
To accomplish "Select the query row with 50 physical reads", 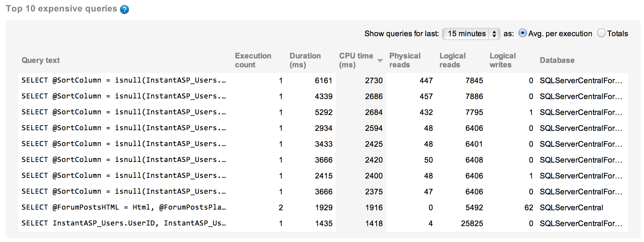I will pyautogui.click(x=124, y=160).
